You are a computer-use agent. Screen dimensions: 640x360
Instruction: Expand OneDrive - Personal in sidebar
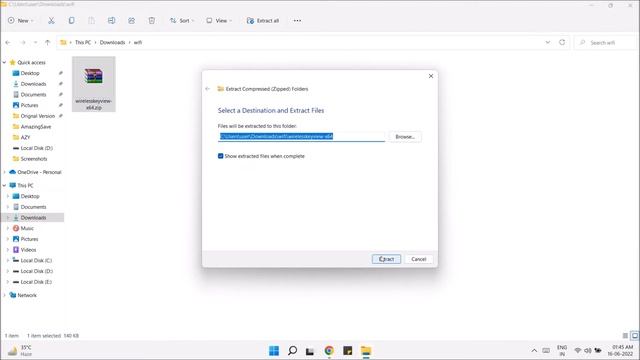point(4,172)
